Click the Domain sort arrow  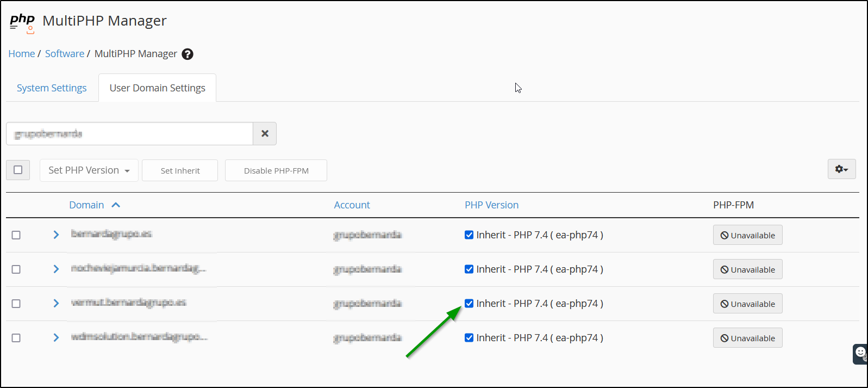tap(116, 205)
